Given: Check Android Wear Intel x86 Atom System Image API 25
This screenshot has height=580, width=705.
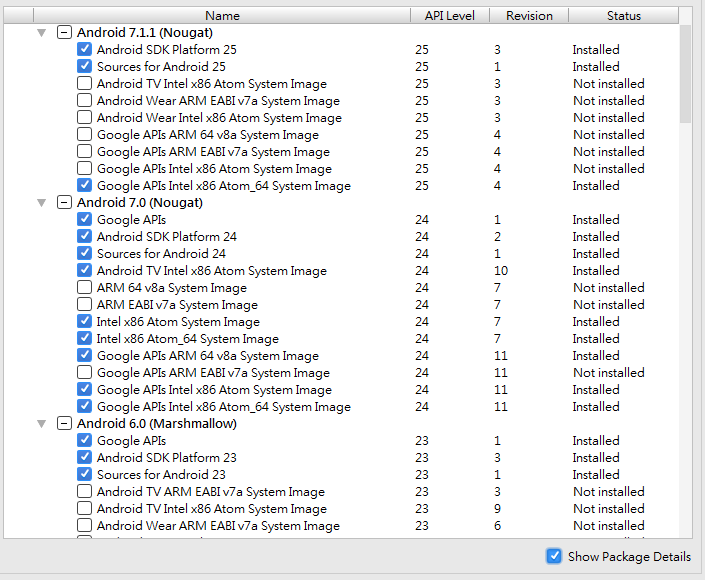Looking at the screenshot, I should [85, 117].
